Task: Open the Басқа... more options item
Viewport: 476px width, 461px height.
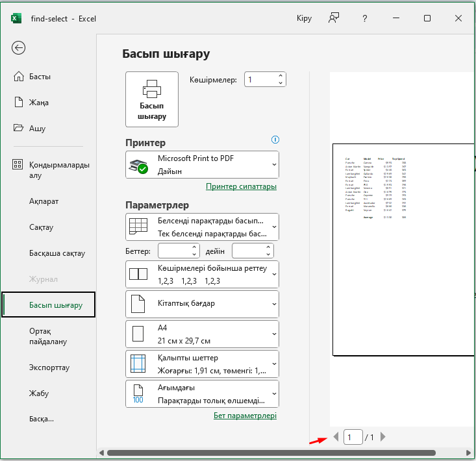Action: tap(42, 419)
